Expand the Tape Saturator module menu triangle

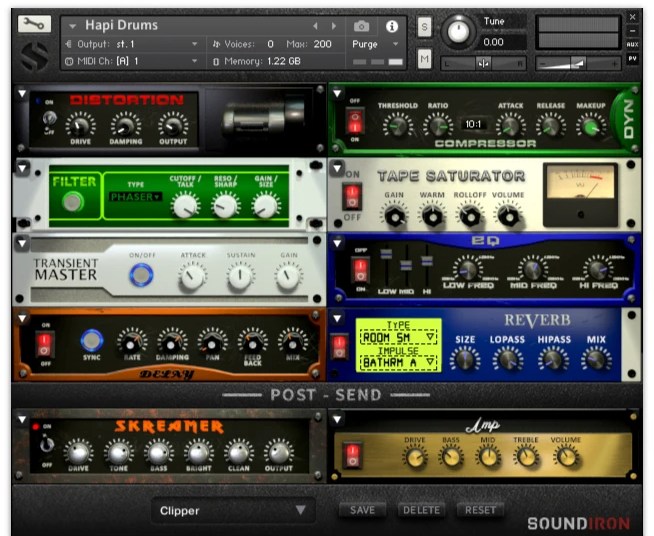(x=337, y=168)
